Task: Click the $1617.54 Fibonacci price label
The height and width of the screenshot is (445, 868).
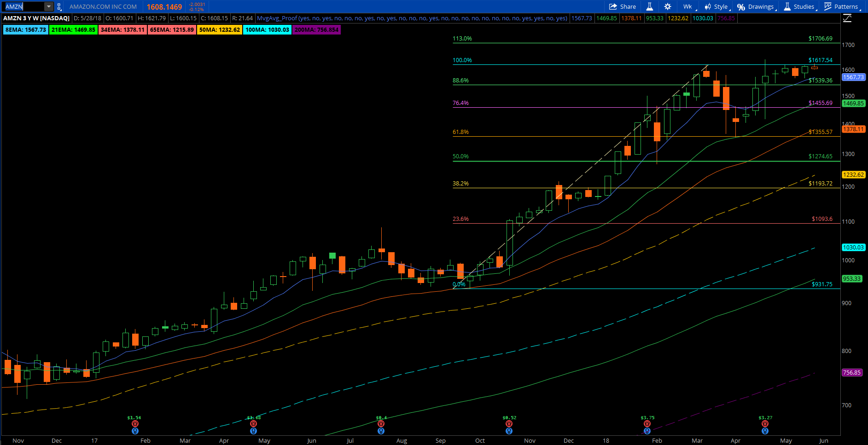Action: pos(821,60)
